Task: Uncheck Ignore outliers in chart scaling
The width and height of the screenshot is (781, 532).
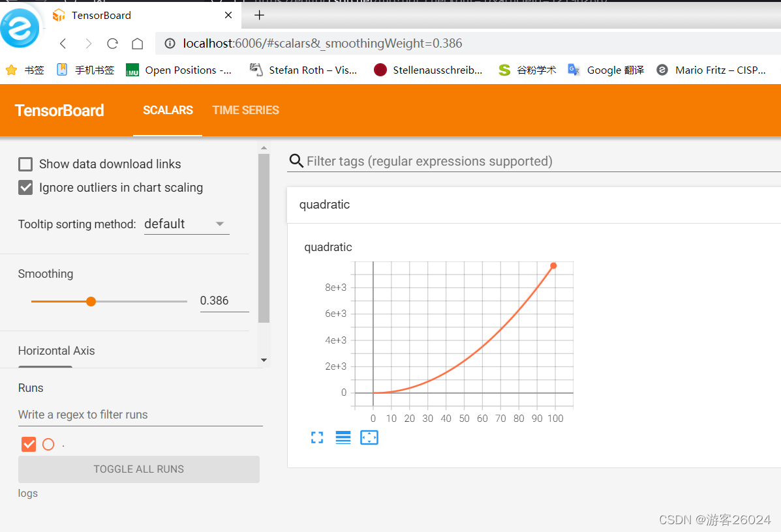Action: point(25,188)
